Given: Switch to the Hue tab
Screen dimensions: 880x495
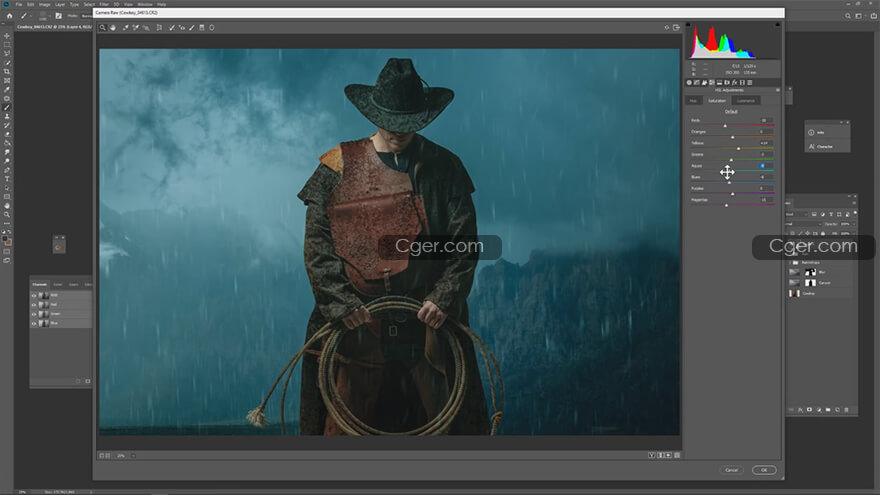Looking at the screenshot, I should pyautogui.click(x=693, y=100).
